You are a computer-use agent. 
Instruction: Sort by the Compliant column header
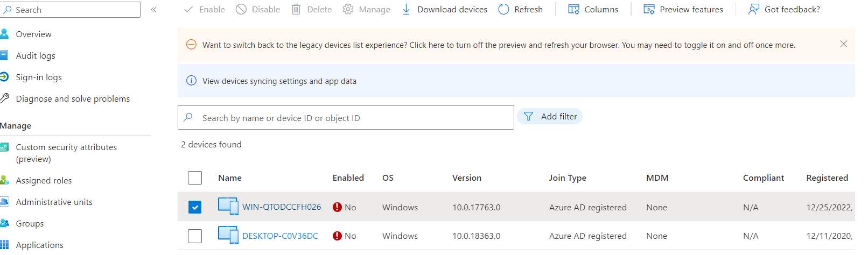(764, 178)
